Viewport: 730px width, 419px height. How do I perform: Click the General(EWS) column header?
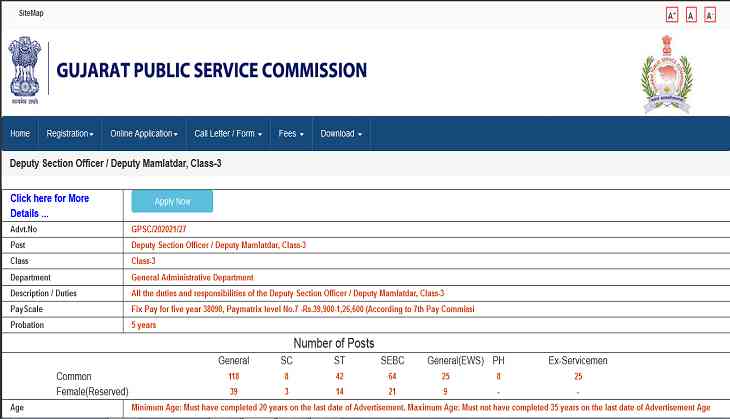(456, 360)
